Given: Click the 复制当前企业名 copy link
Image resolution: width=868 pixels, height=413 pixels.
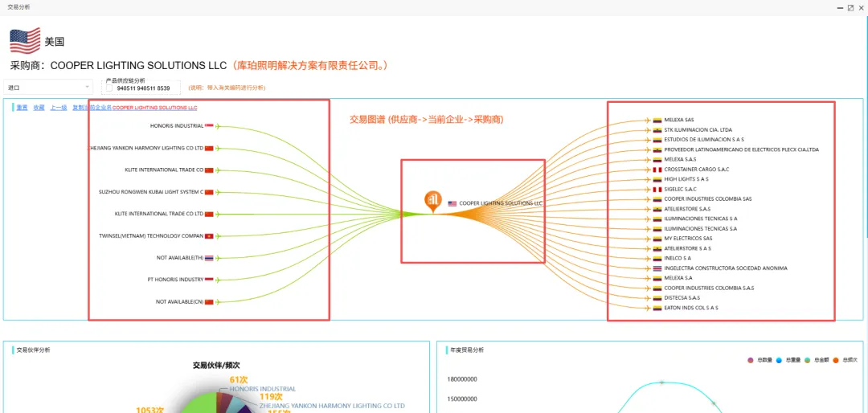Looking at the screenshot, I should pos(92,108).
